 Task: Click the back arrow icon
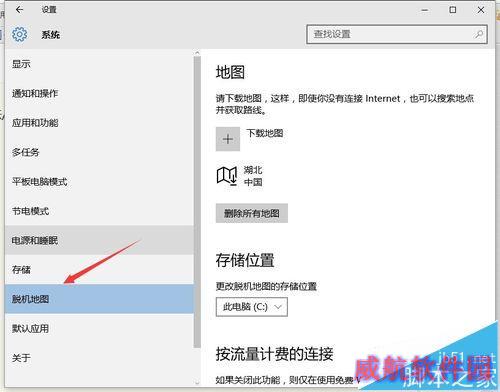19,10
